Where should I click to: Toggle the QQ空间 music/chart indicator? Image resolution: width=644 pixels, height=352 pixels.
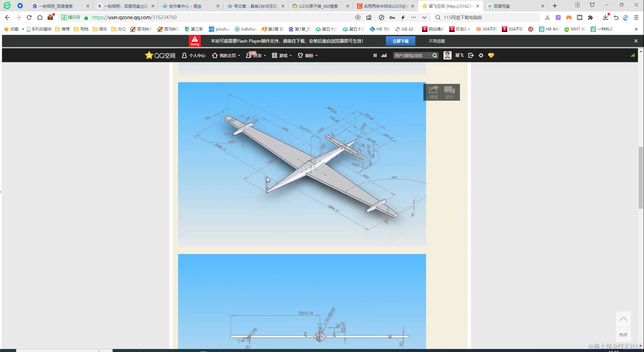tap(384, 55)
